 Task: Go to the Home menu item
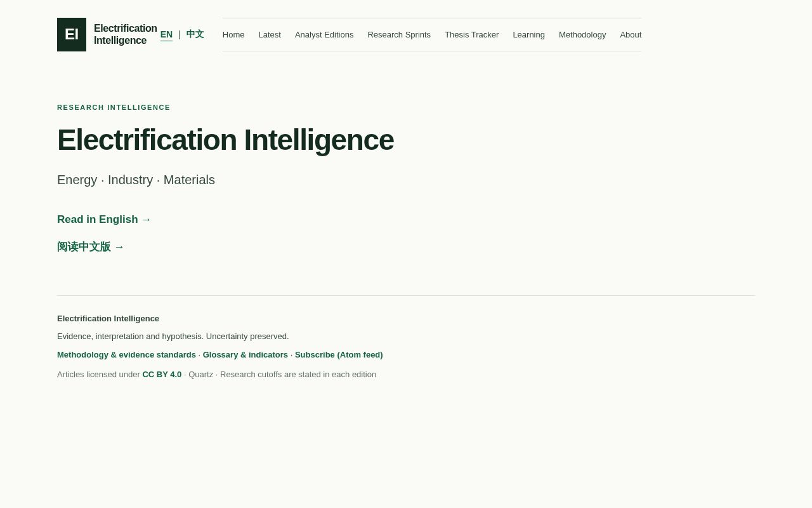[233, 34]
